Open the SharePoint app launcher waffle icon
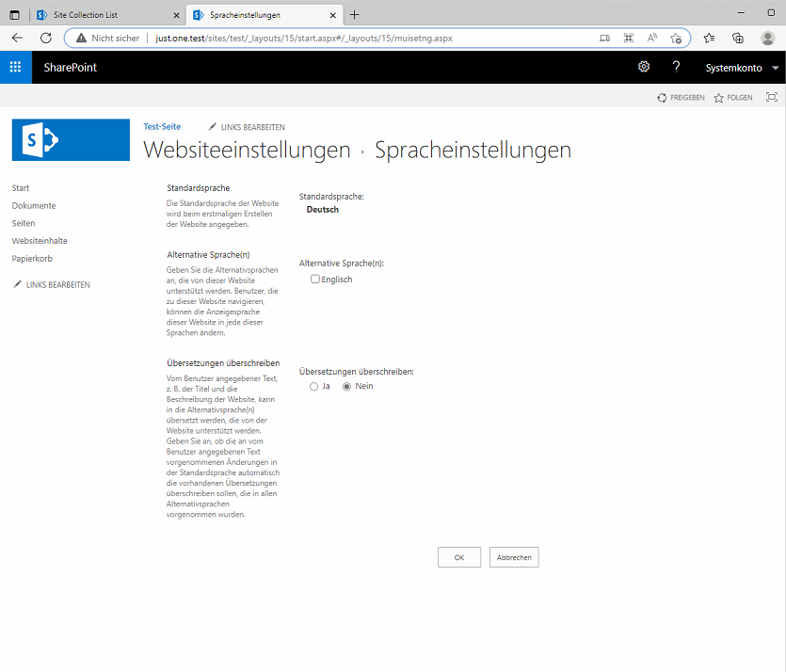Screen dimensions: 786x672 14,67
